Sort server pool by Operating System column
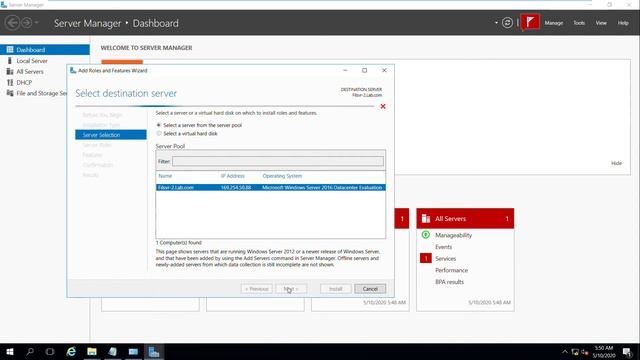Viewport: 640px width, 360px height. pyautogui.click(x=282, y=176)
